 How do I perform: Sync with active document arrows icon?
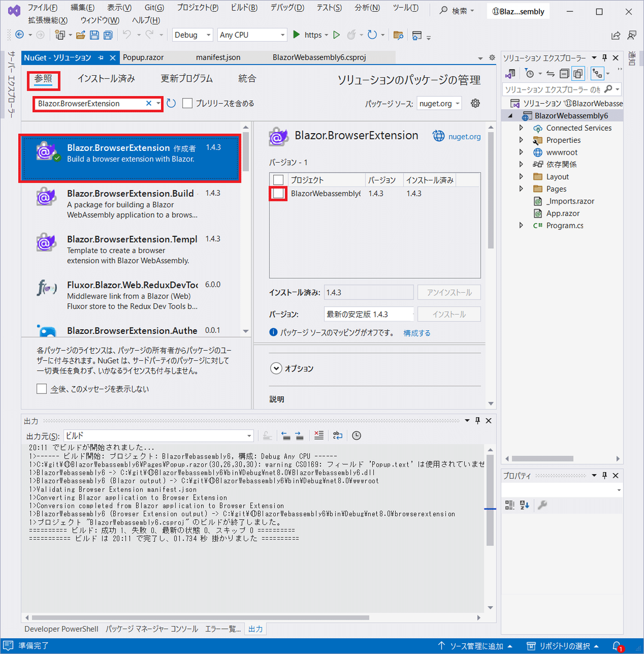(x=550, y=74)
